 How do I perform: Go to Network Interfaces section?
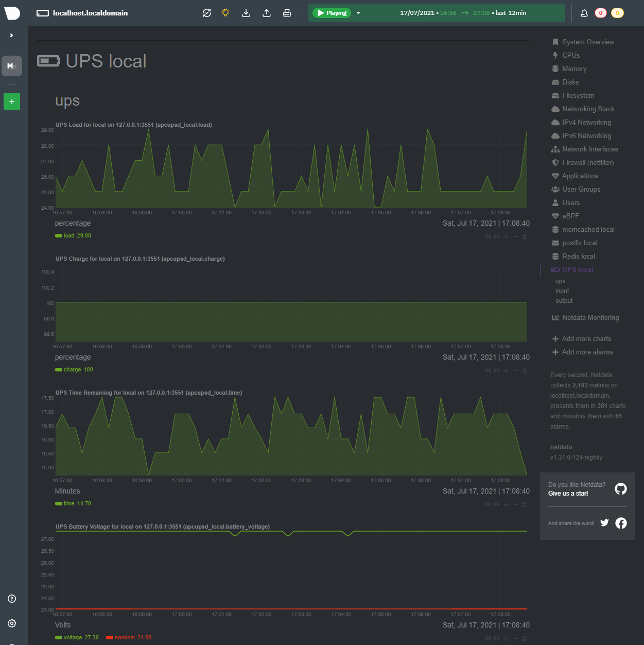pyautogui.click(x=589, y=149)
